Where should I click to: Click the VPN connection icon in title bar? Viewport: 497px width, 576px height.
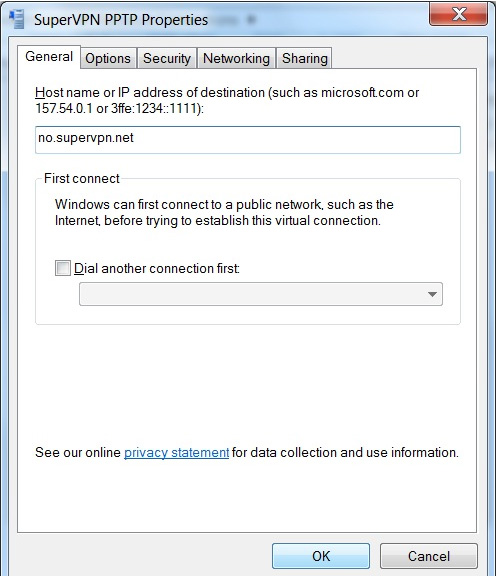[17, 19]
